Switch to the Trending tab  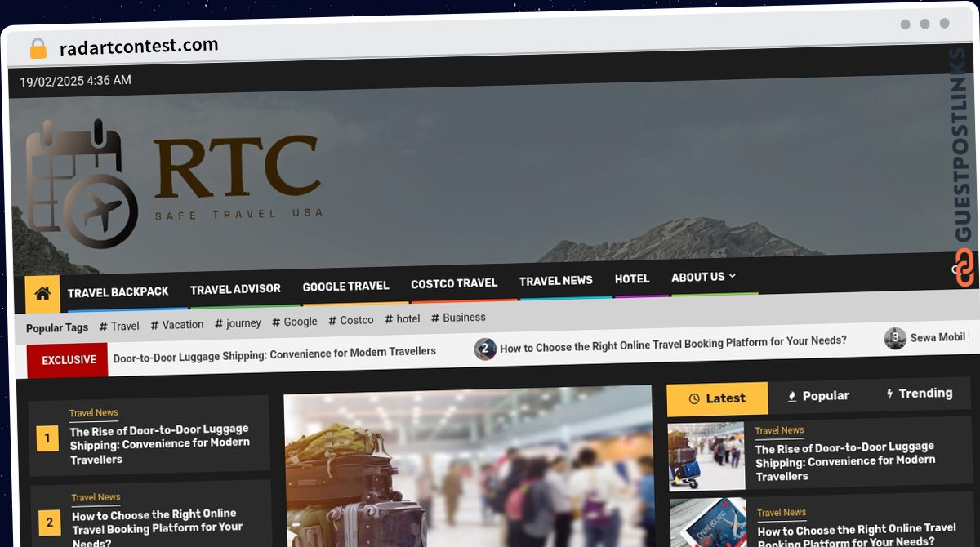point(919,394)
